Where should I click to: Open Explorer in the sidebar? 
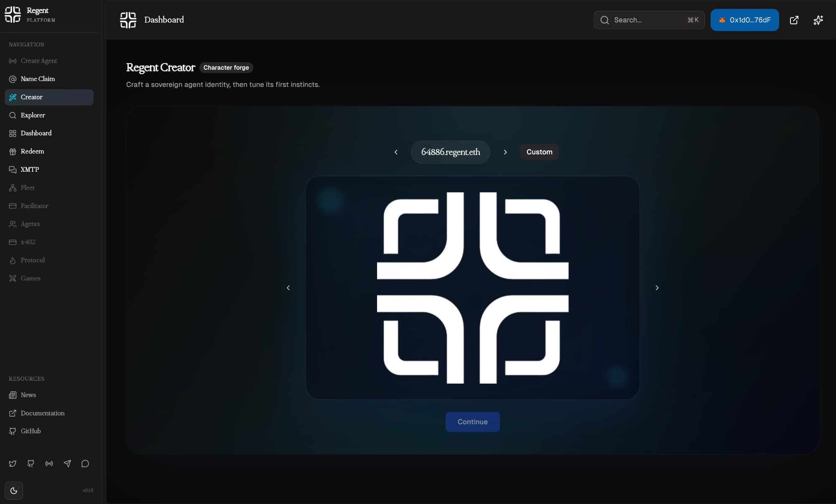(33, 115)
